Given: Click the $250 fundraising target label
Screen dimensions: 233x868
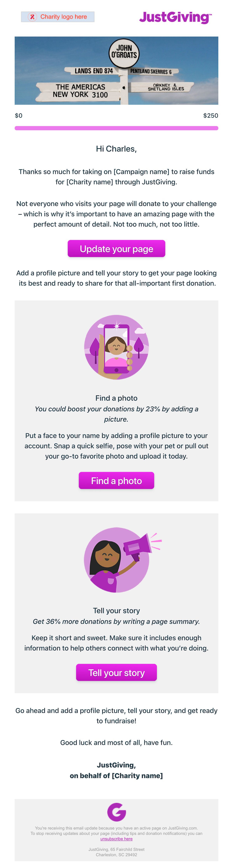Looking at the screenshot, I should point(210,116).
